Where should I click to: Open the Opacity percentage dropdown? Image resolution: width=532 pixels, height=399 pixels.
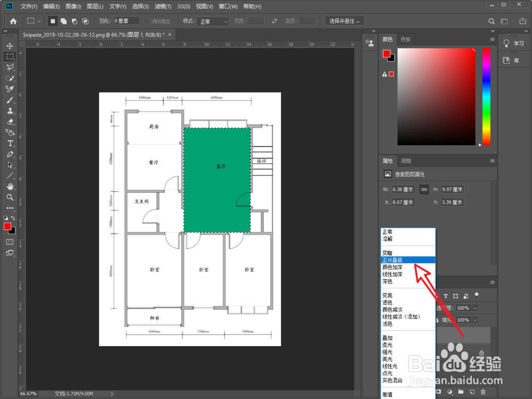pos(475,308)
